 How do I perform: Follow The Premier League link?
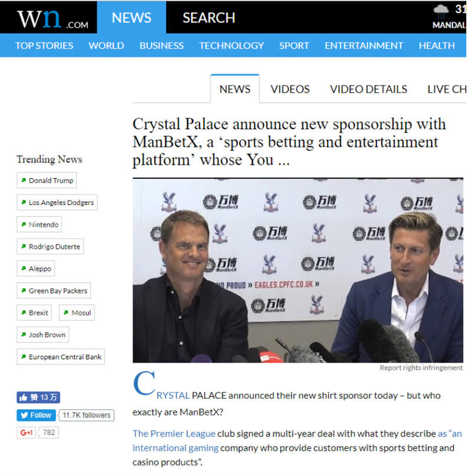pos(174,433)
